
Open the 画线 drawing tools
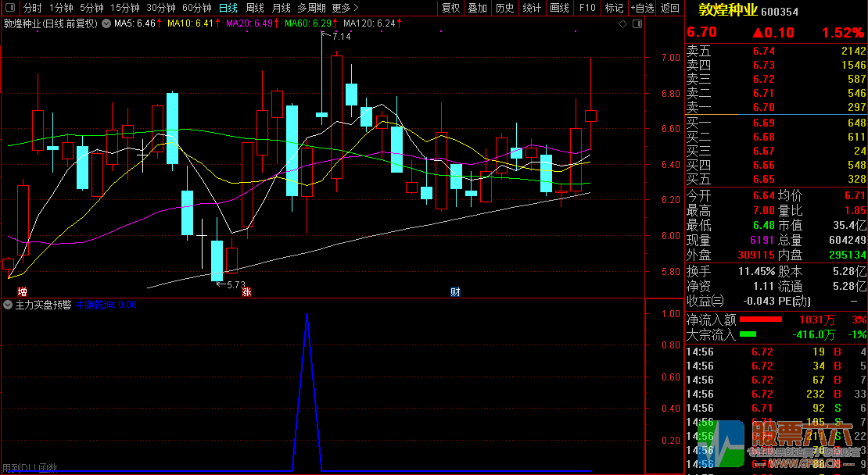[x=559, y=8]
